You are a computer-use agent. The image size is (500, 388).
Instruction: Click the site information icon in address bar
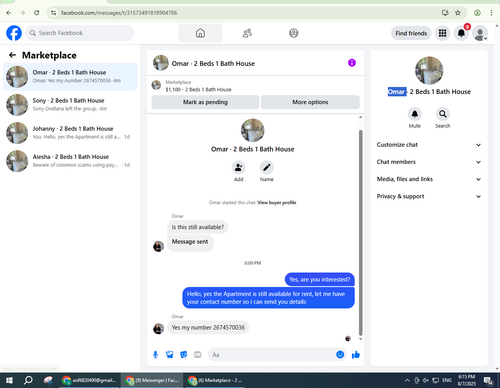53,13
